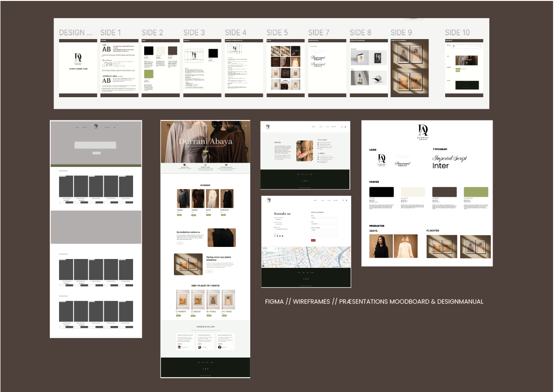Screen dimensions: 554x392
Task: Click the user icon in contact page header
Action: point(346,200)
